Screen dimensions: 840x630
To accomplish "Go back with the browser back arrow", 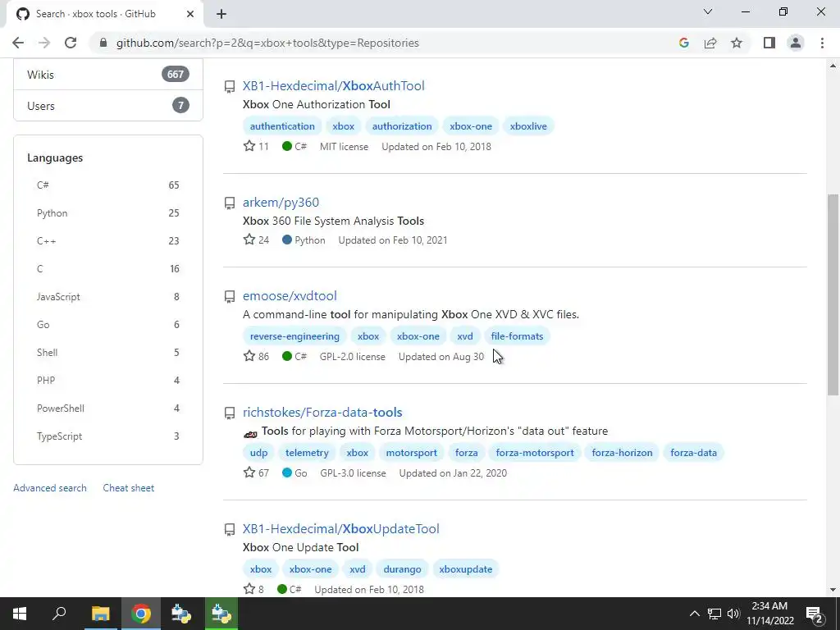I will point(18,43).
